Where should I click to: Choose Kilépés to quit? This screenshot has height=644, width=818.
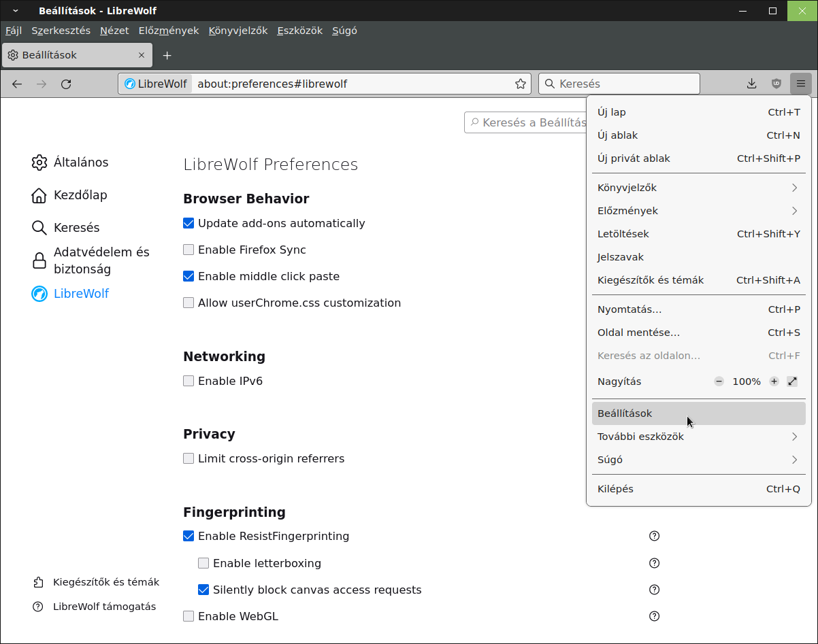[x=699, y=489]
